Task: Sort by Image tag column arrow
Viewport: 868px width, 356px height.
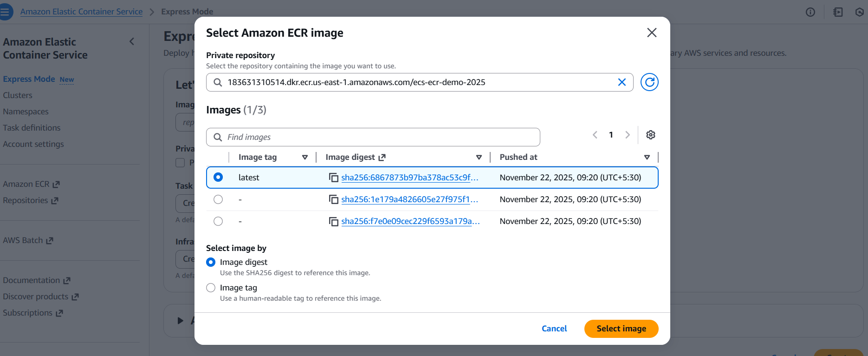Action: [305, 158]
